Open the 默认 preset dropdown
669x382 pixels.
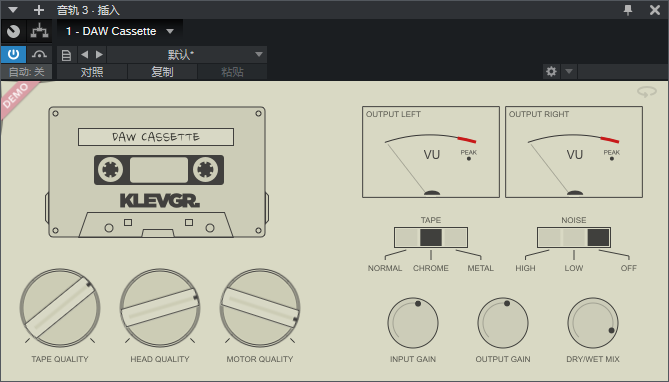coord(187,55)
